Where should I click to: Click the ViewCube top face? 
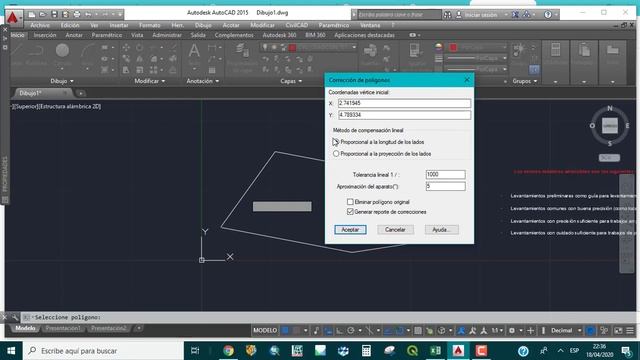click(609, 126)
